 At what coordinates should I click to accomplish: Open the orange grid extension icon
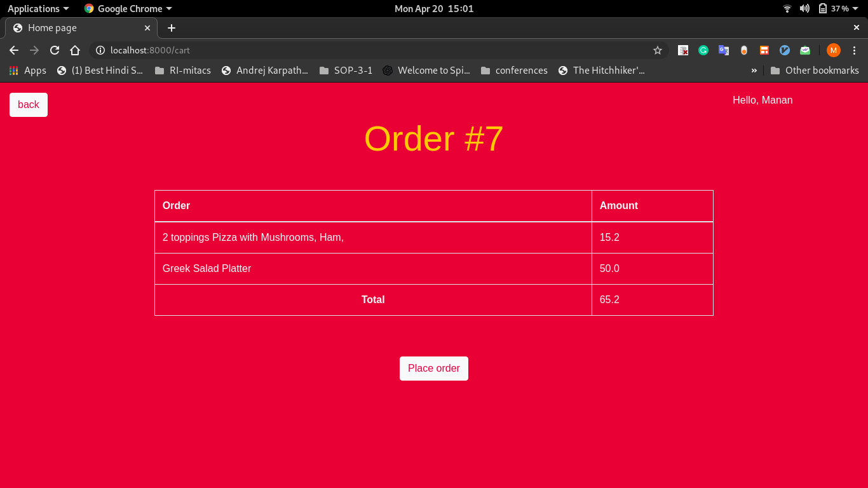point(764,50)
